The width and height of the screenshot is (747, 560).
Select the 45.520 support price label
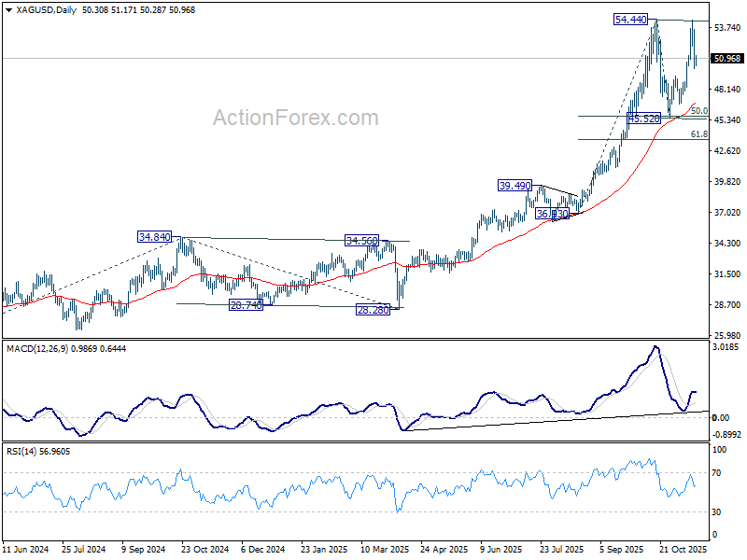click(644, 119)
